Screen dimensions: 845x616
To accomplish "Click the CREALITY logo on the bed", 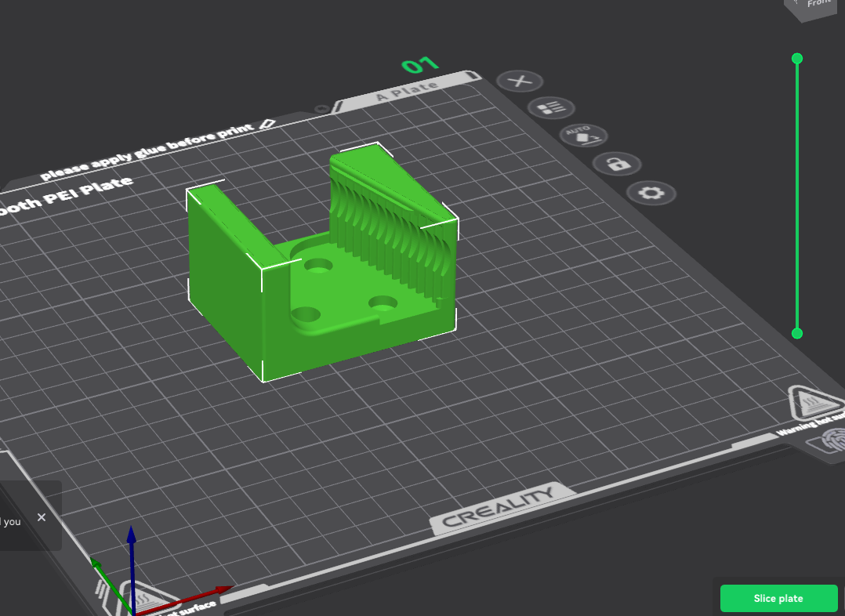I will (499, 507).
